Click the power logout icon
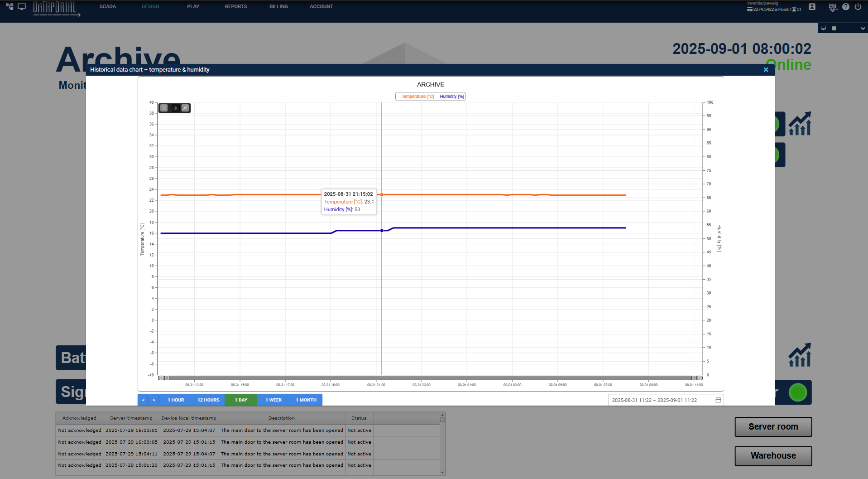This screenshot has height=479, width=868. click(858, 7)
